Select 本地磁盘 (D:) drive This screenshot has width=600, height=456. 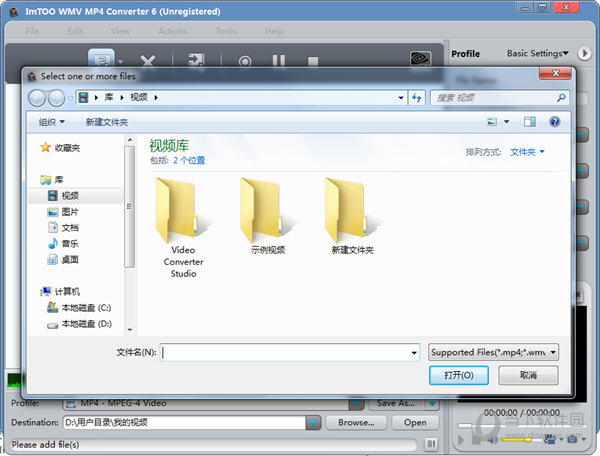point(79,324)
